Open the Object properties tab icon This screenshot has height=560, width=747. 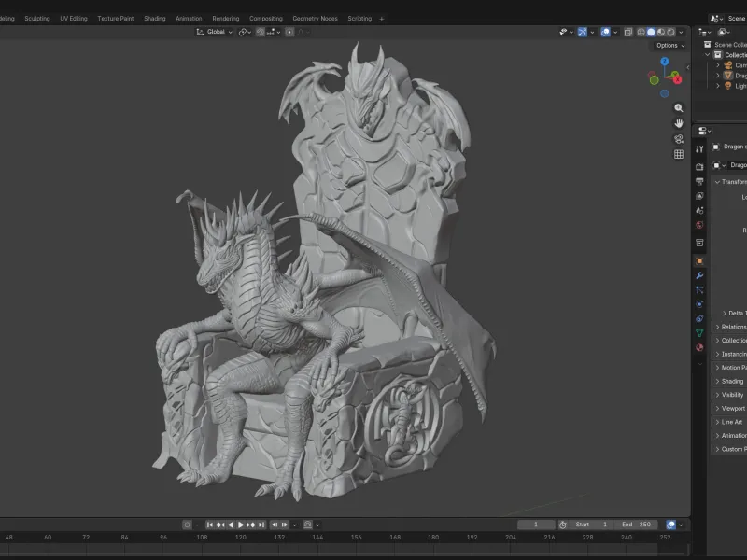click(x=699, y=261)
